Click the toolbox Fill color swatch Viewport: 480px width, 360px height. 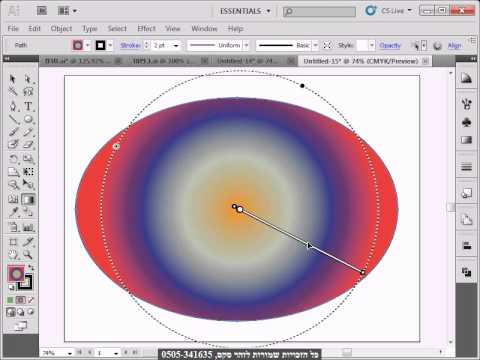pyautogui.click(x=16, y=274)
